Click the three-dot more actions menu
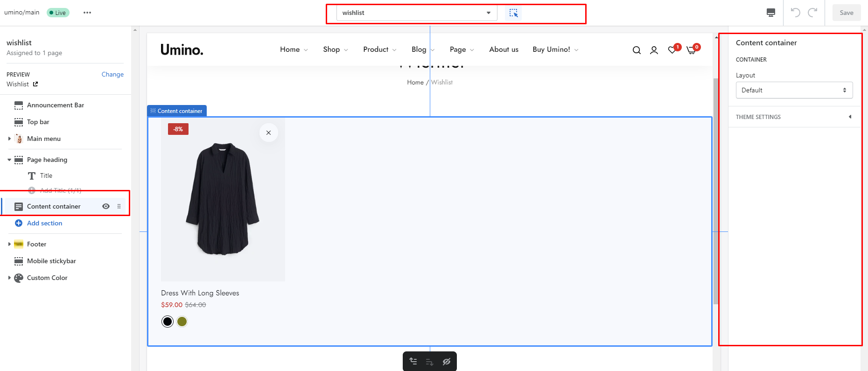The height and width of the screenshot is (371, 868). pos(87,13)
